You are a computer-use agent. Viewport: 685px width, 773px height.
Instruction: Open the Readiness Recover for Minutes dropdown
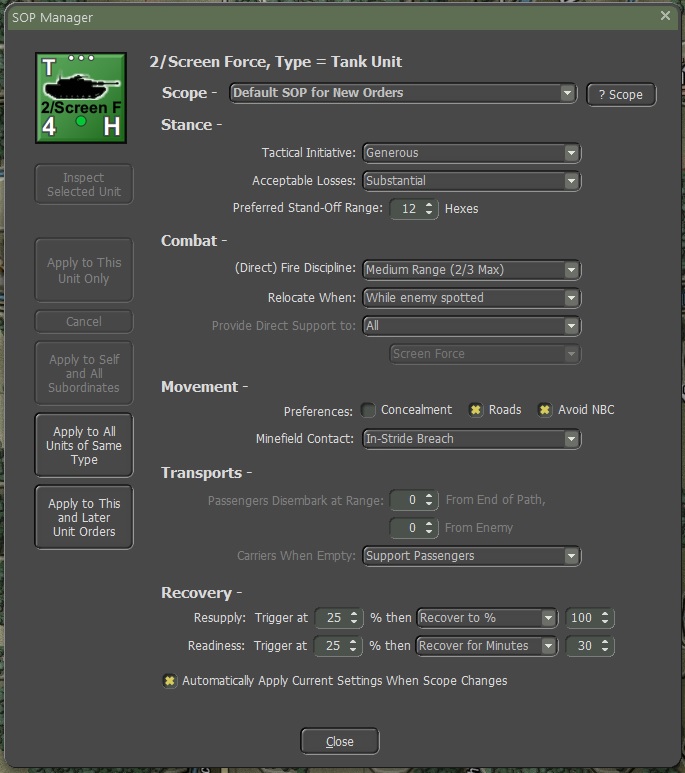pyautogui.click(x=487, y=646)
